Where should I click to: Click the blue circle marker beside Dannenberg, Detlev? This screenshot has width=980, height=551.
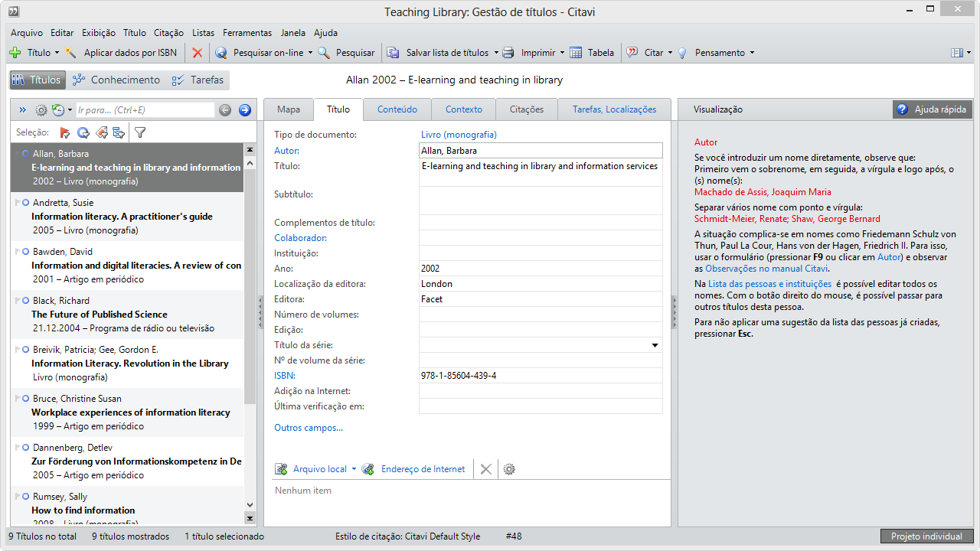[x=25, y=448]
